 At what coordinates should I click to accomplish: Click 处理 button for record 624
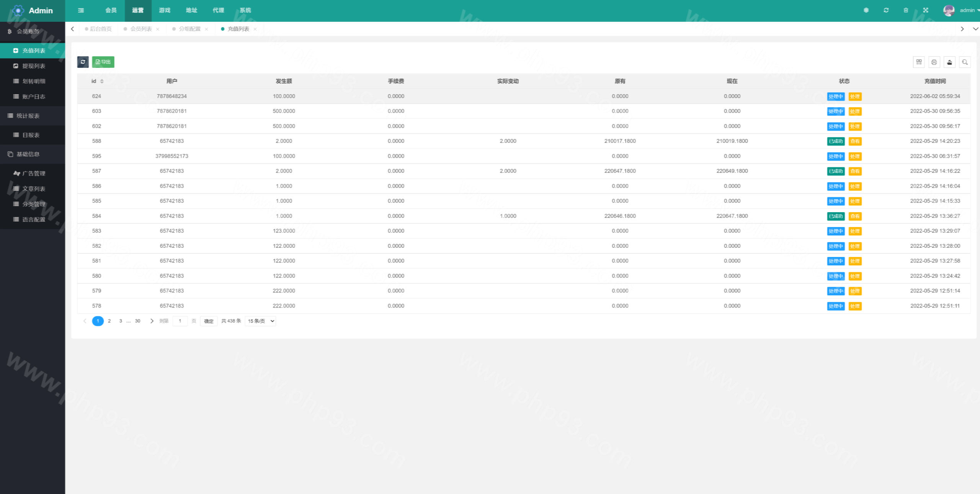(855, 97)
